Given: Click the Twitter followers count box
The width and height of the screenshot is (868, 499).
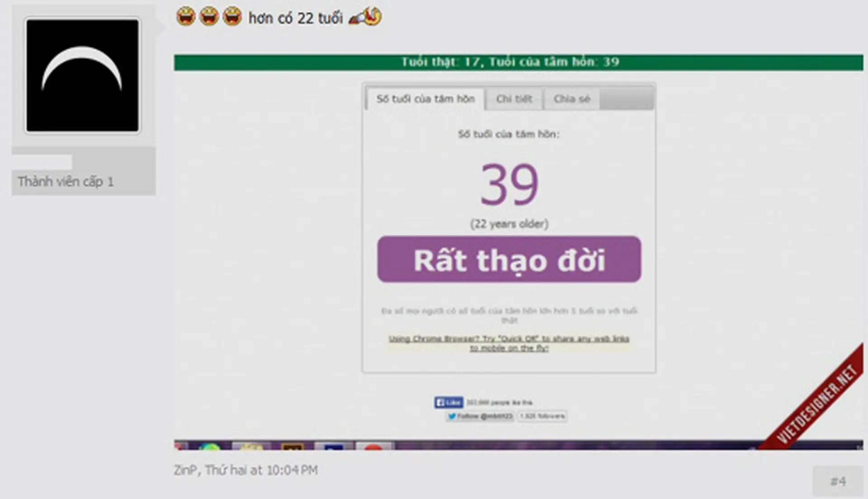Looking at the screenshot, I should [x=542, y=416].
